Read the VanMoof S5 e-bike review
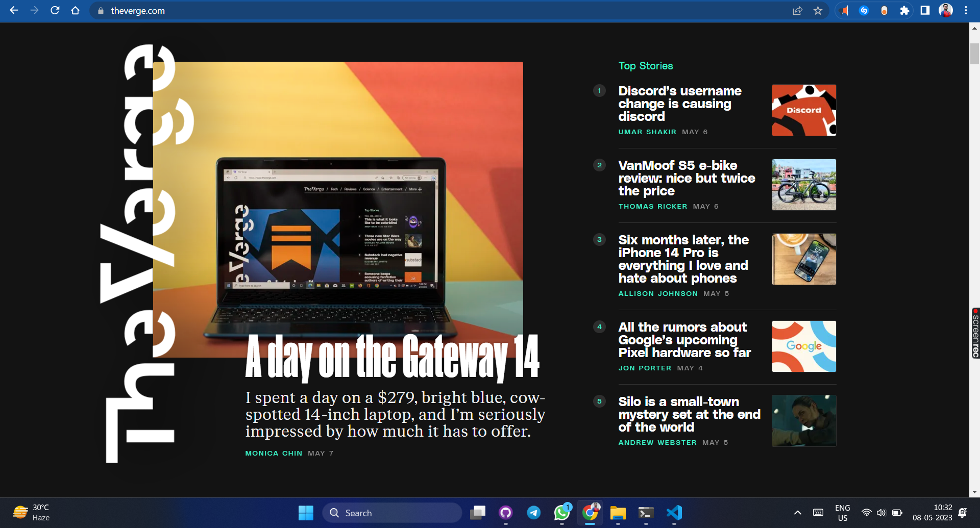The image size is (980, 528). tap(687, 178)
